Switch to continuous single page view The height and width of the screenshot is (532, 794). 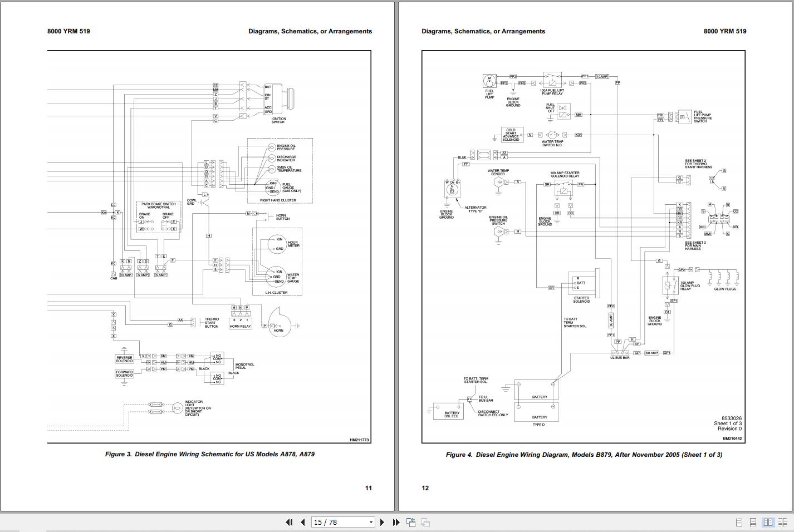coord(753,523)
